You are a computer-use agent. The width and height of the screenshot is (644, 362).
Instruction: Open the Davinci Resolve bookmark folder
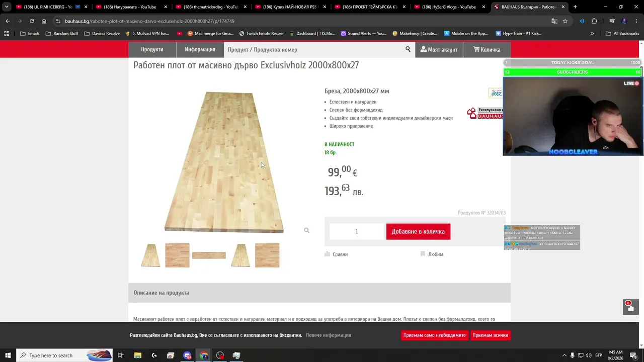[102, 34]
